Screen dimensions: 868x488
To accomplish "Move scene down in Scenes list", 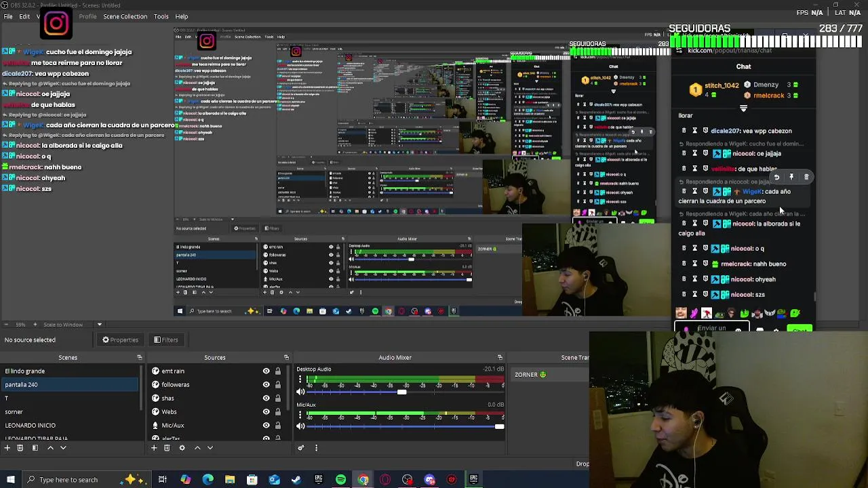I will (x=63, y=448).
